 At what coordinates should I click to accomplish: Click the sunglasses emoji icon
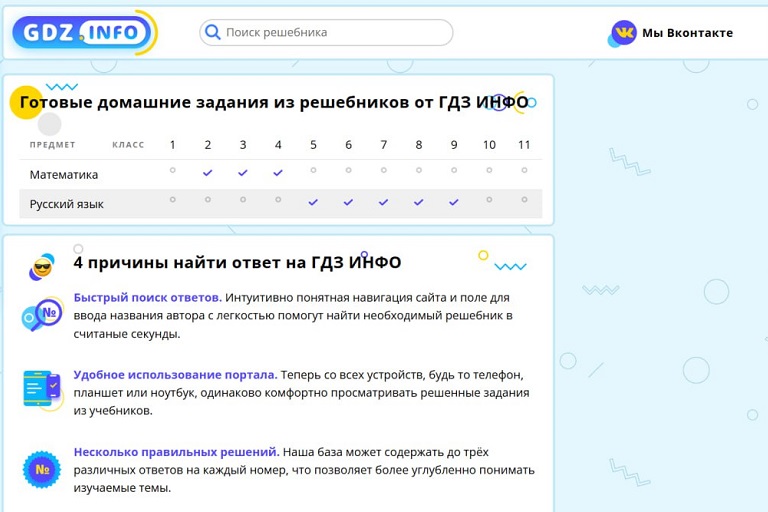coord(42,267)
